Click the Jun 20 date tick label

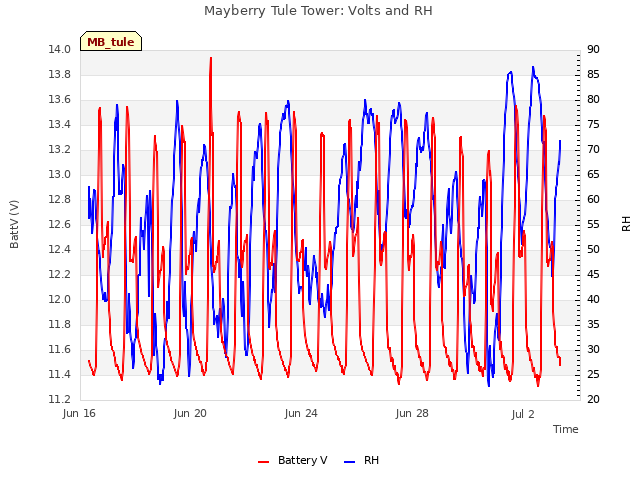[190, 414]
